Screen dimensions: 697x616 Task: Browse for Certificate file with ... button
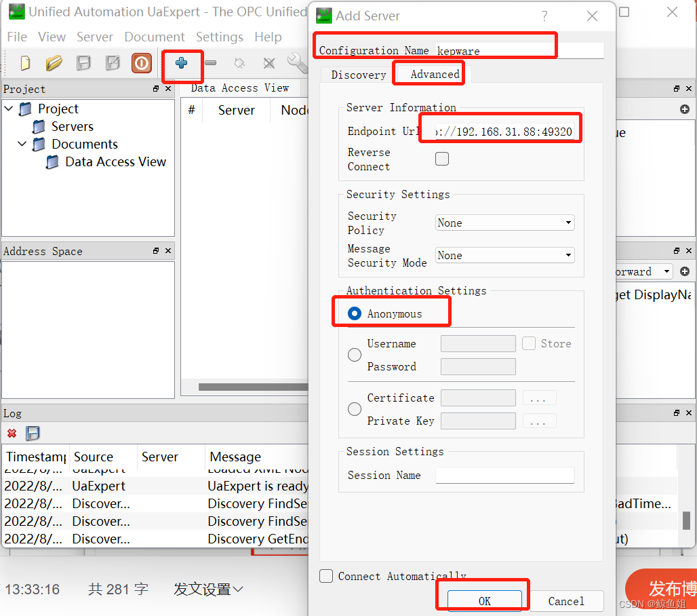[539, 398]
